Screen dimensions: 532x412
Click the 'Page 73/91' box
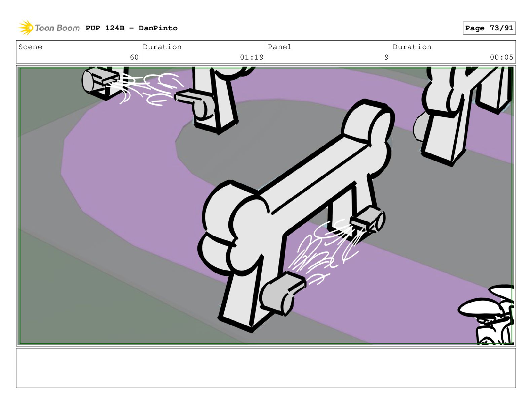click(x=489, y=28)
